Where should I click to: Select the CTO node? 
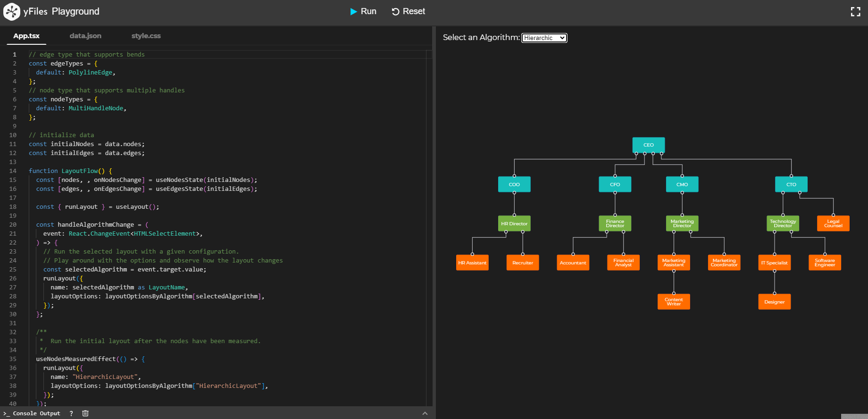tap(791, 184)
